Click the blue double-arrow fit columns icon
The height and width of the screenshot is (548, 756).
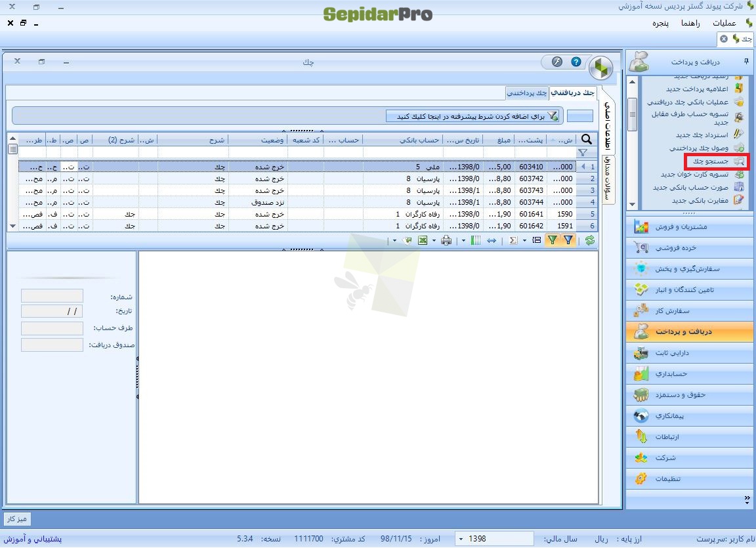point(492,240)
